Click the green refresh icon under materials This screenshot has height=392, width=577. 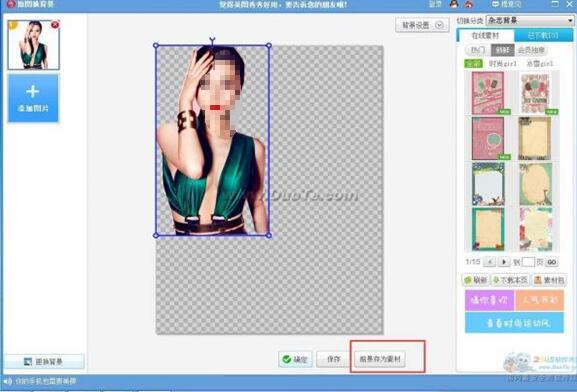tap(468, 280)
